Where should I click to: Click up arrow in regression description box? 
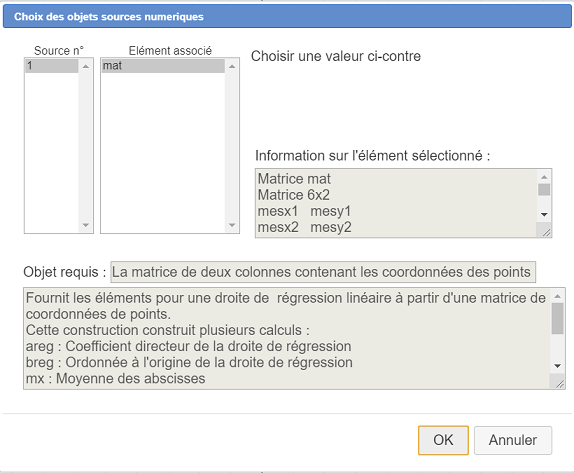558,296
